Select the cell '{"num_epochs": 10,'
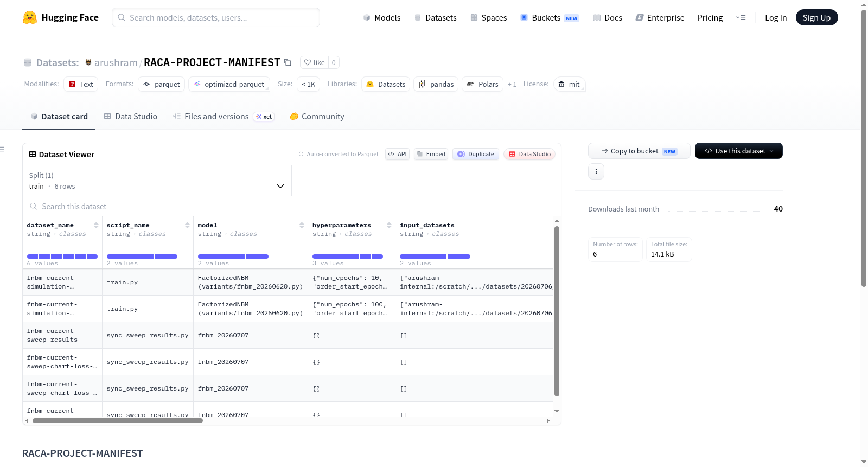 (x=352, y=282)
